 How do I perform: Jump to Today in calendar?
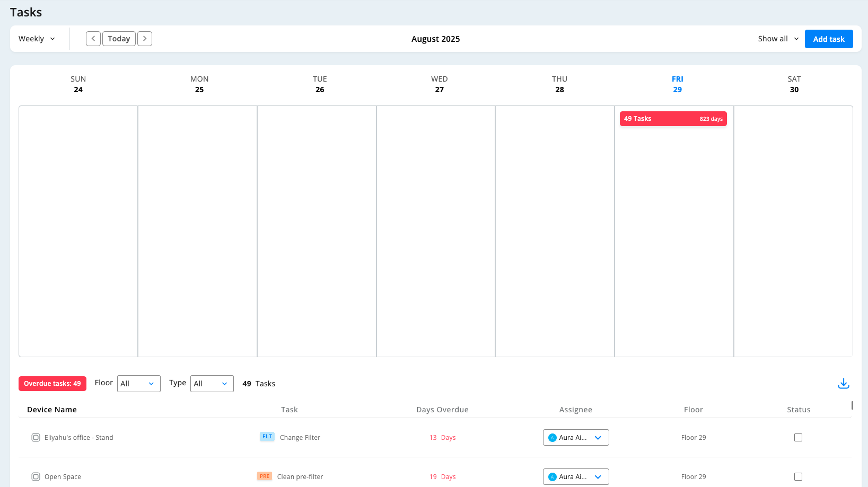point(119,39)
